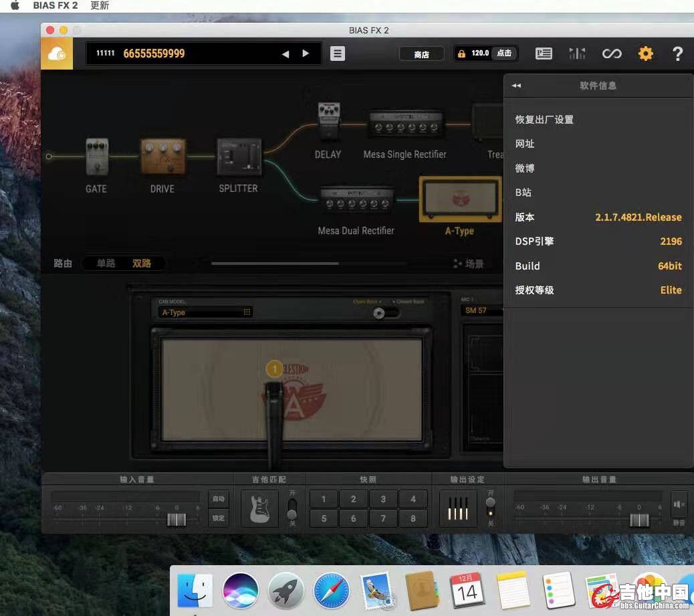This screenshot has height=616, width=694.
Task: Click the infinity looper icon
Action: point(611,54)
